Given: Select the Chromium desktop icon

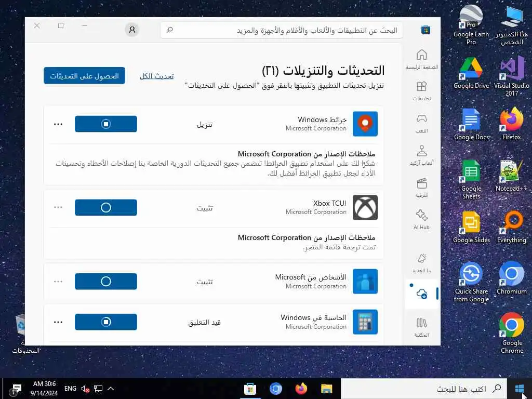Looking at the screenshot, I should pyautogui.click(x=511, y=278).
